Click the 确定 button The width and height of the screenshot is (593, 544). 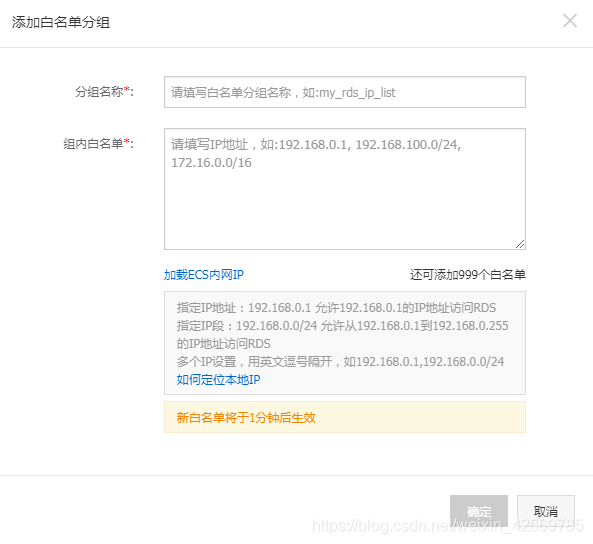tap(479, 511)
